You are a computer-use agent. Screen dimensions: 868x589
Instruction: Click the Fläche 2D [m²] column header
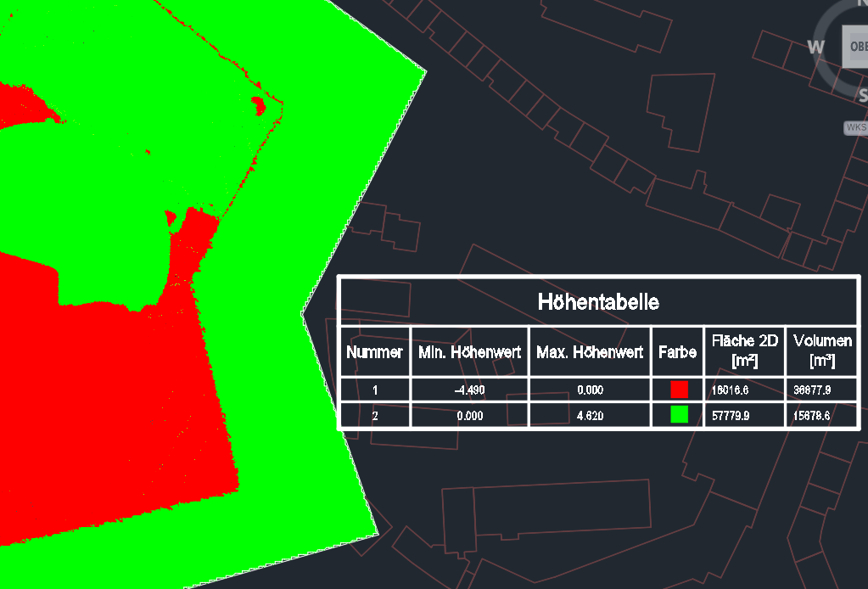tap(744, 351)
